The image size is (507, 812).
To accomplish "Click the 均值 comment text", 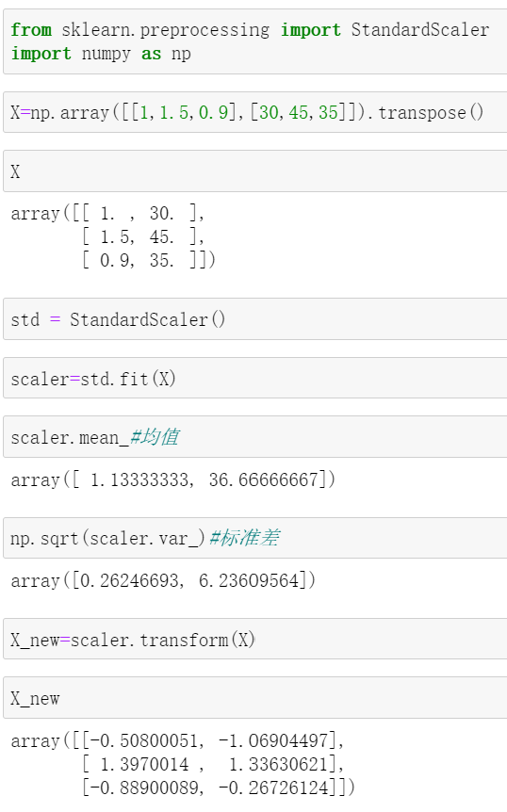I will click(160, 436).
